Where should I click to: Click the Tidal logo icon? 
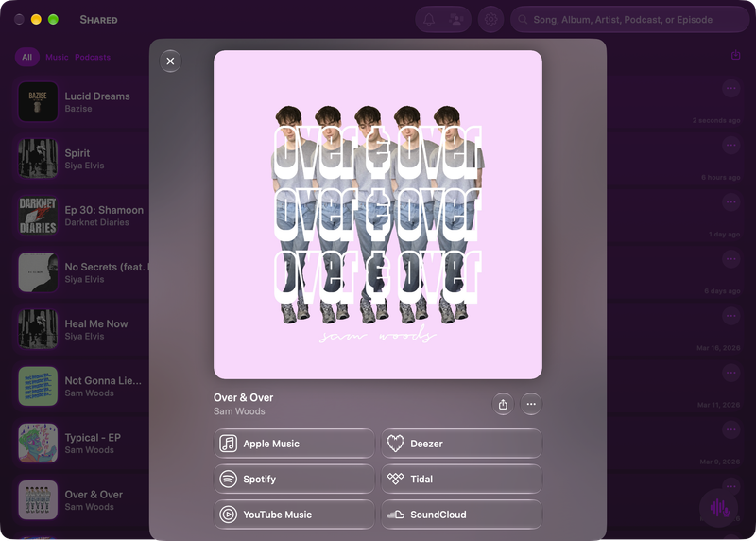point(395,479)
